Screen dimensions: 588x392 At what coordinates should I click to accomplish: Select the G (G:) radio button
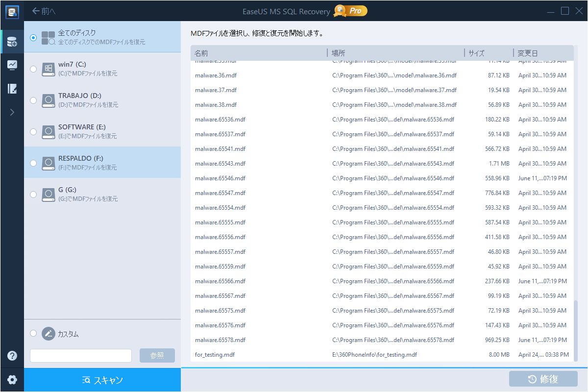pos(33,194)
